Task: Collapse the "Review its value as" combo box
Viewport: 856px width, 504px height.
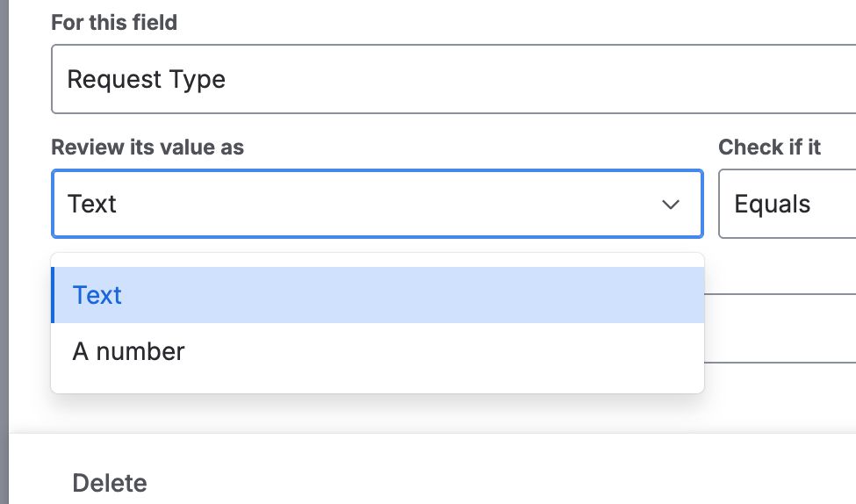Action: pyautogui.click(x=378, y=205)
